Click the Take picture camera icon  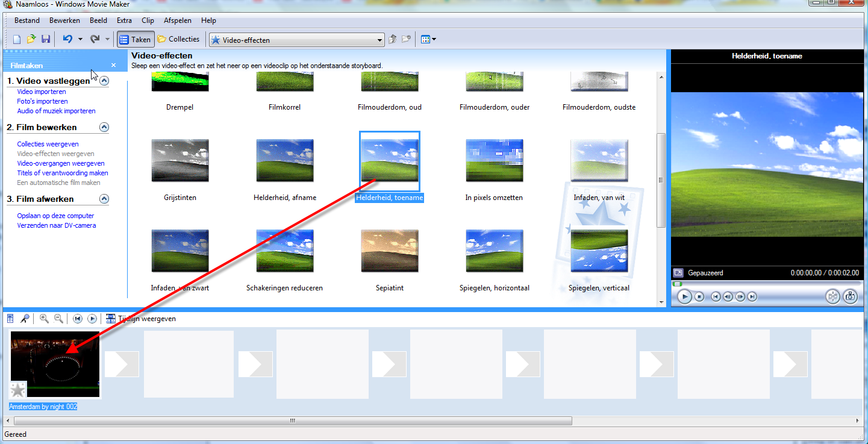point(850,296)
